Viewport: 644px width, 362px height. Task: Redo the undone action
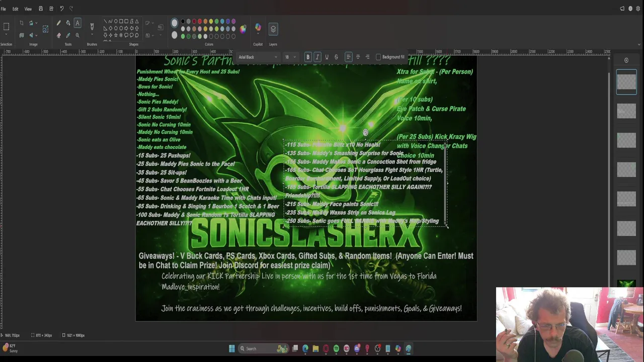[x=71, y=9]
